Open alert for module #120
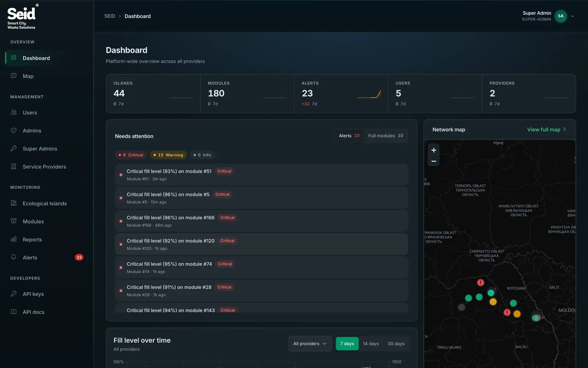This screenshot has height=368, width=588. click(261, 244)
